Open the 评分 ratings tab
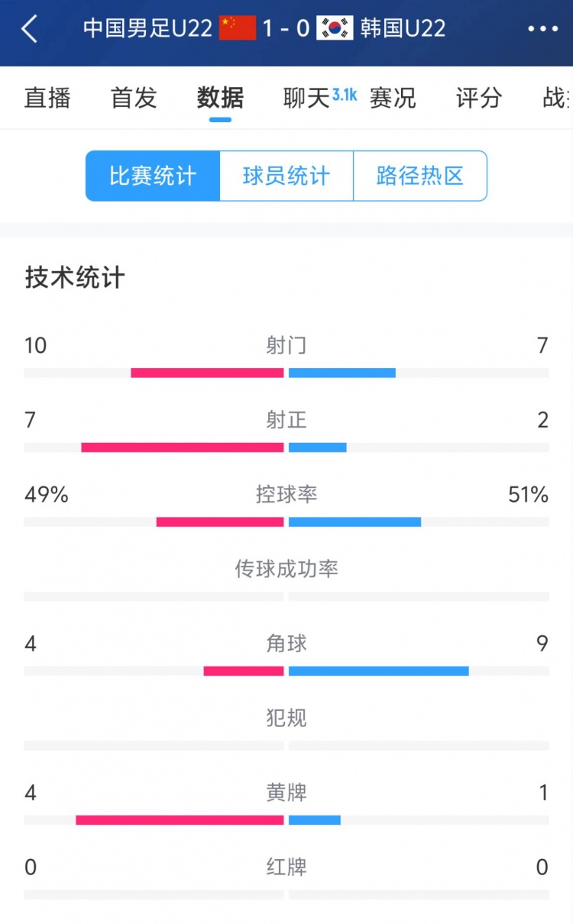The width and height of the screenshot is (573, 924). 479,98
